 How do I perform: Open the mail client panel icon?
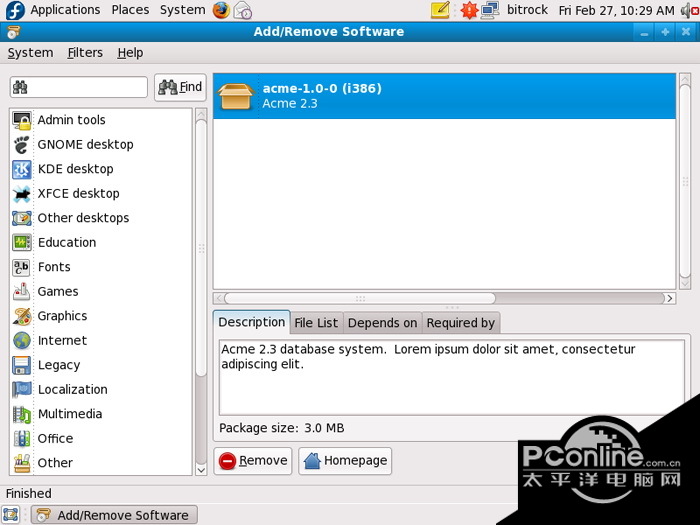(243, 10)
